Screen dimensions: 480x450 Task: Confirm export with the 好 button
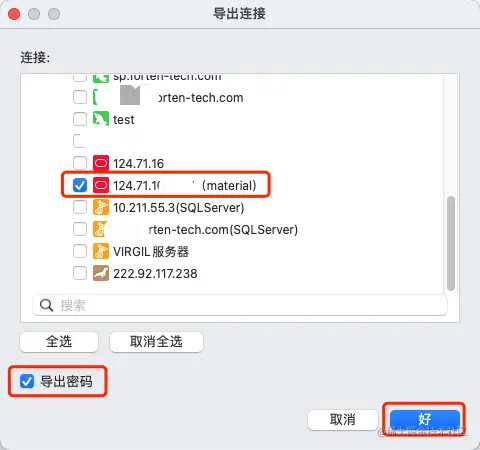425,419
